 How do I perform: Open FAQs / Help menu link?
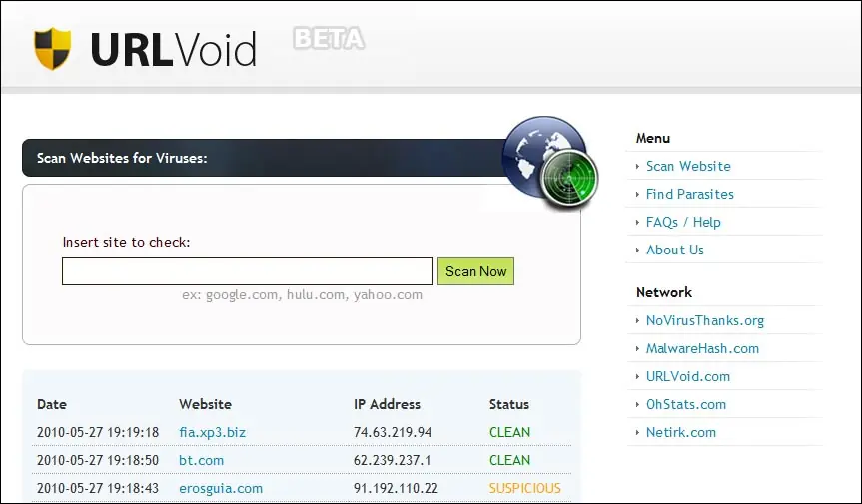[x=683, y=222]
